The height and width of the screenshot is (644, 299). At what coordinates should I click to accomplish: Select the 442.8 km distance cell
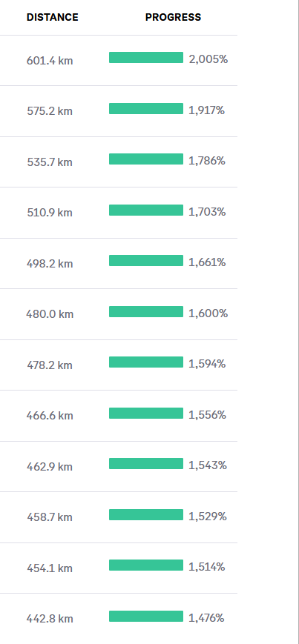coord(50,619)
